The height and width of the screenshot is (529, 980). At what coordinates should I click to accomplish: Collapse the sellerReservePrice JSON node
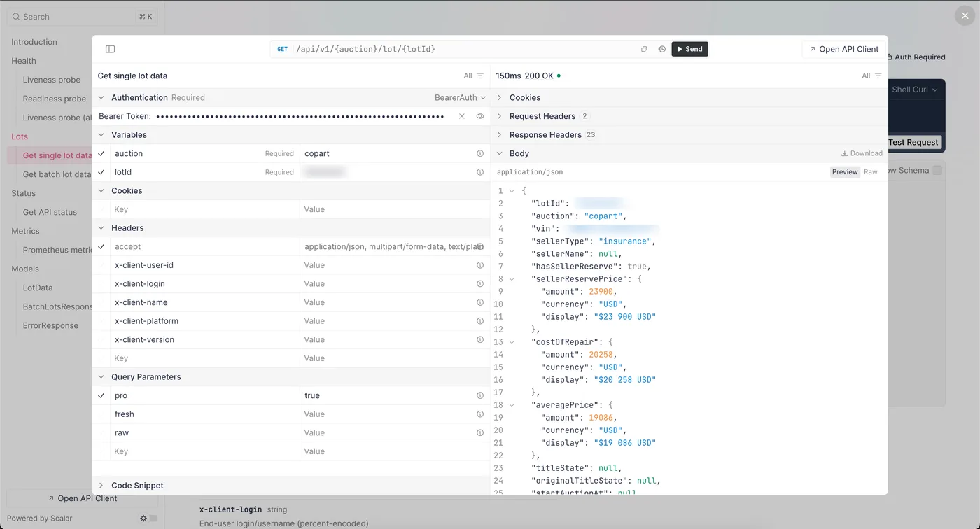point(512,279)
